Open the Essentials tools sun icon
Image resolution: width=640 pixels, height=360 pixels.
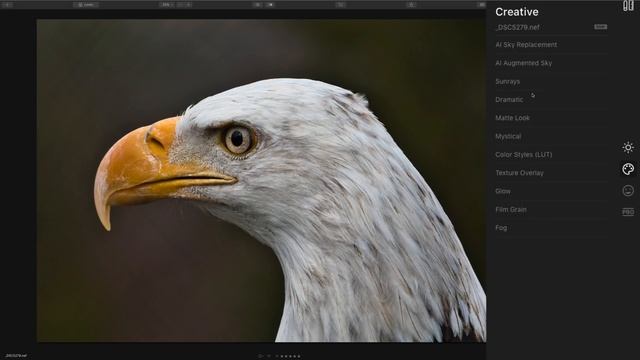(x=628, y=147)
